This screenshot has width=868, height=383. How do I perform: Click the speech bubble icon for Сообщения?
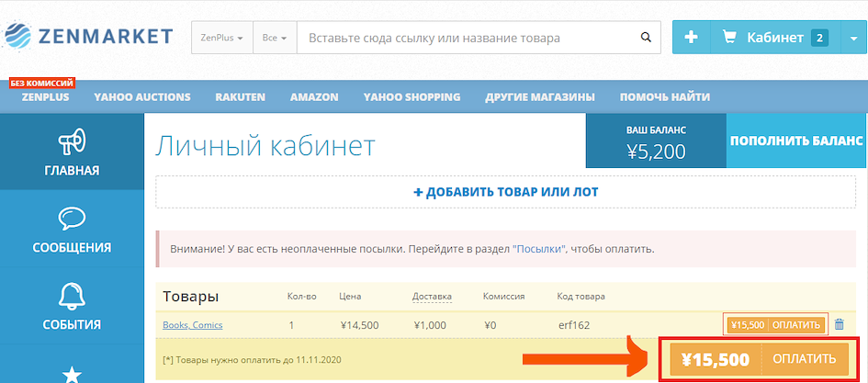point(72,219)
